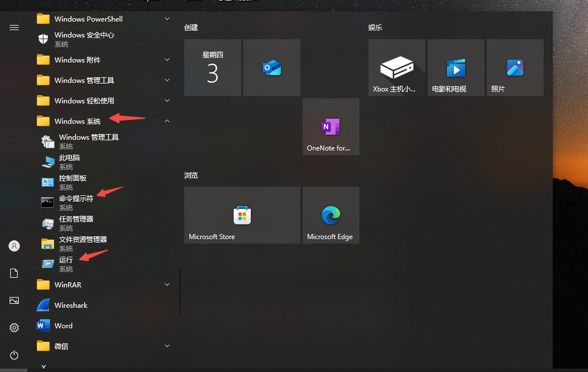This screenshot has width=588, height=372.
Task: Open Word from the app list
Action: pos(63,326)
